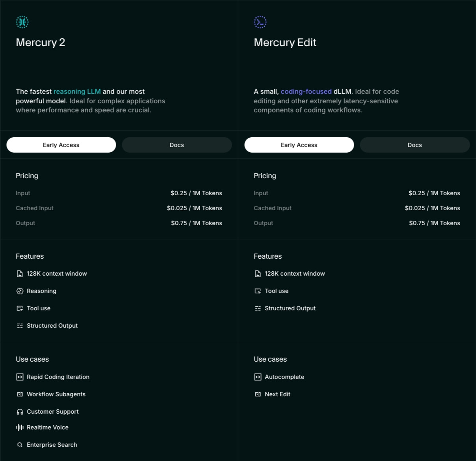Click Mercury Edit's Structured Output icon
476x461 pixels.
(258, 308)
